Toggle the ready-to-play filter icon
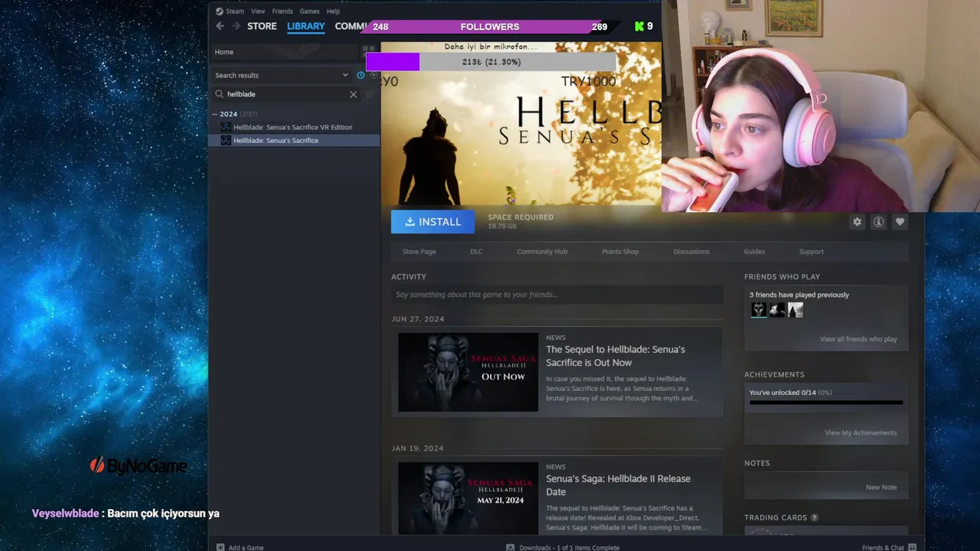980x551 pixels. (x=374, y=75)
